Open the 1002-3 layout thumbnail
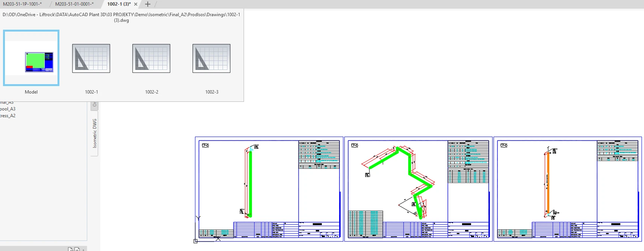Screen dimensions: 644x251 211,58
